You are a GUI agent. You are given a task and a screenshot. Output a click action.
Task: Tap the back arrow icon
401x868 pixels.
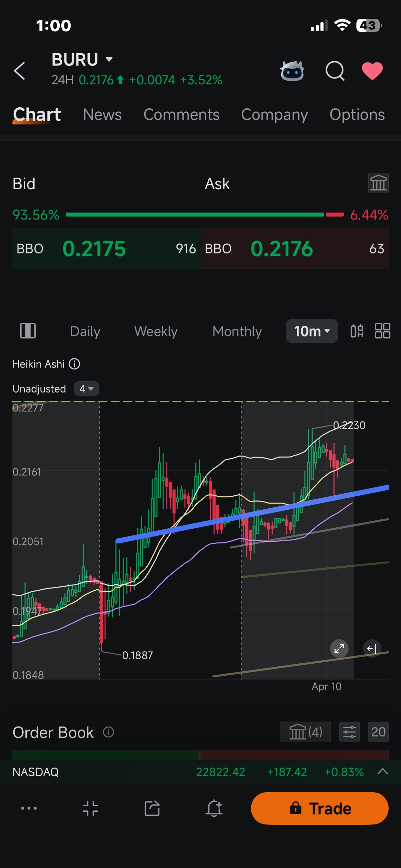[x=20, y=71]
